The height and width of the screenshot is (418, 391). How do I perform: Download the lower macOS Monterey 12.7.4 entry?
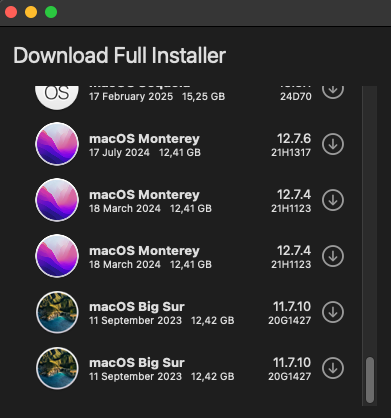(333, 256)
